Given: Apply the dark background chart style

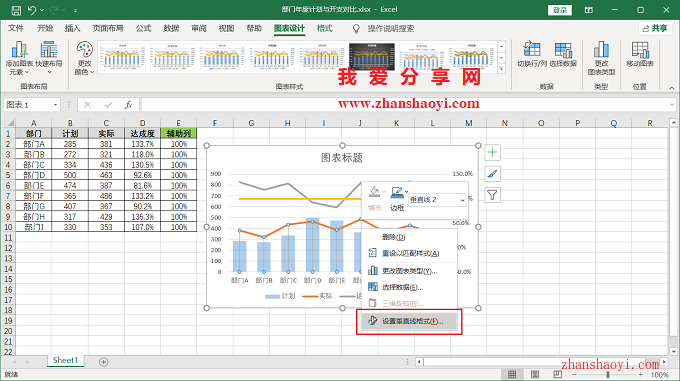Looking at the screenshot, I should pos(372,57).
